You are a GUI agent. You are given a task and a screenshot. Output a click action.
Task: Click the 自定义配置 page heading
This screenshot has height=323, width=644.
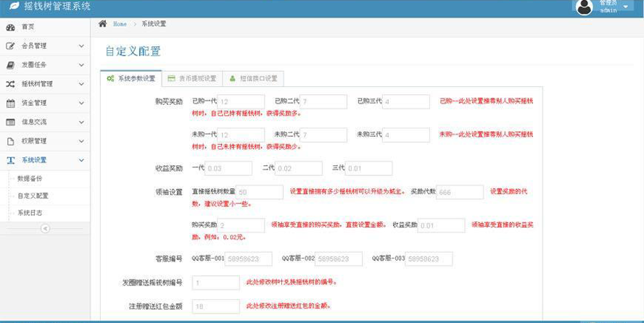click(133, 51)
